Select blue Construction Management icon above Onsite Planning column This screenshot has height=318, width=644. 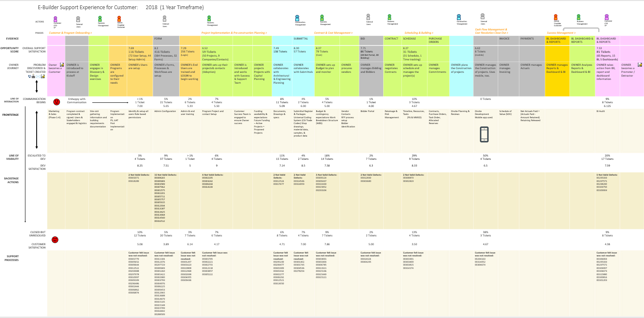pyautogui.click(x=459, y=17)
